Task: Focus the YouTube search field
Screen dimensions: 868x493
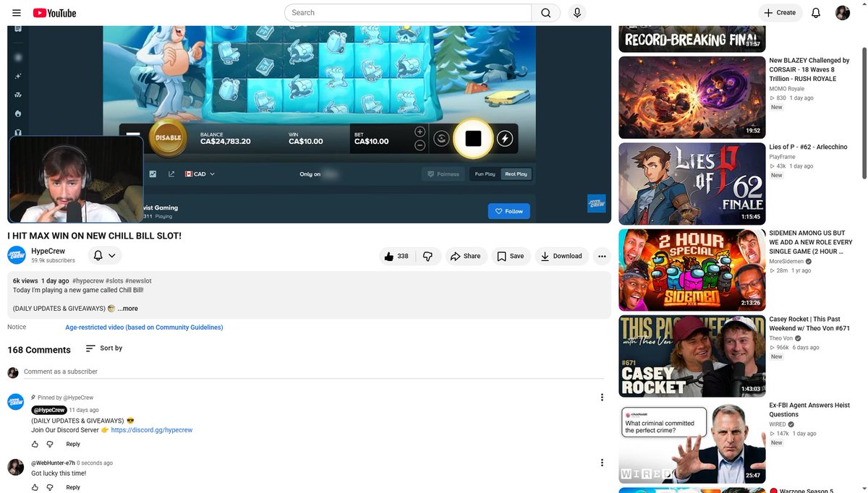Action: pos(408,13)
